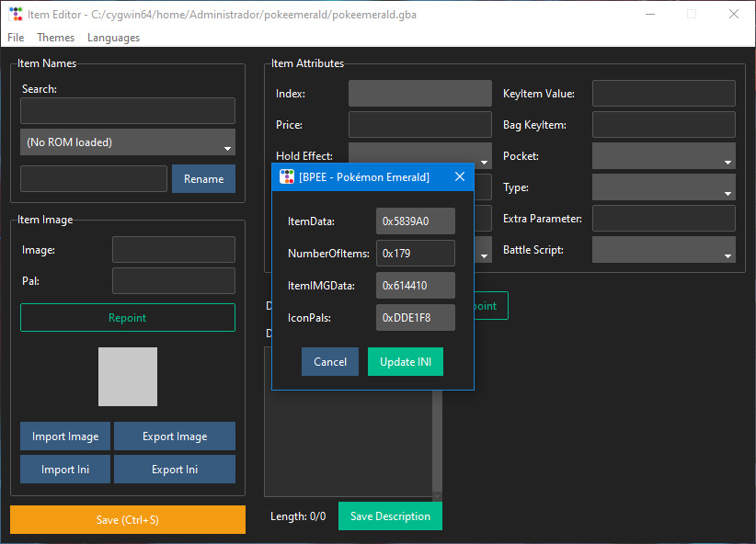The image size is (756, 544).
Task: Open the Type dropdown
Action: 663,187
